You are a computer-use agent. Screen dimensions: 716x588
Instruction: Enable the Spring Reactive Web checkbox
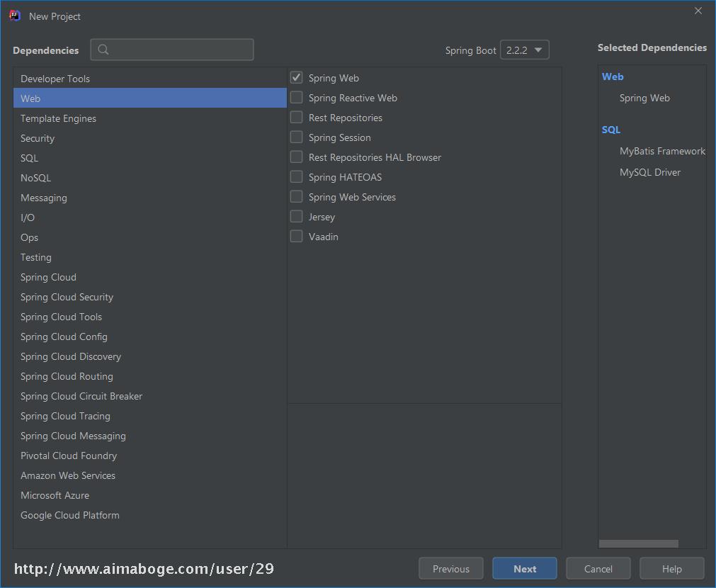pos(296,97)
